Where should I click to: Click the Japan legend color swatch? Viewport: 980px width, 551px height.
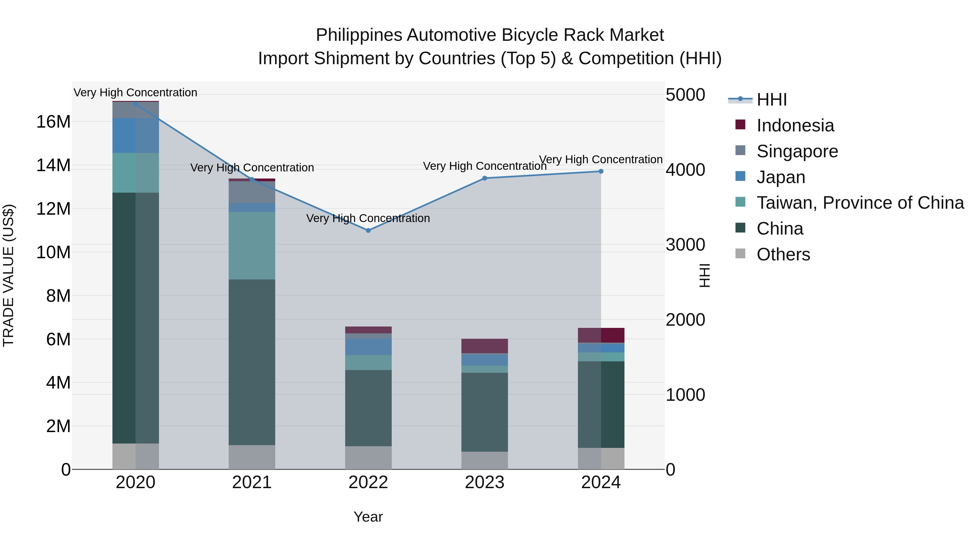[x=740, y=176]
